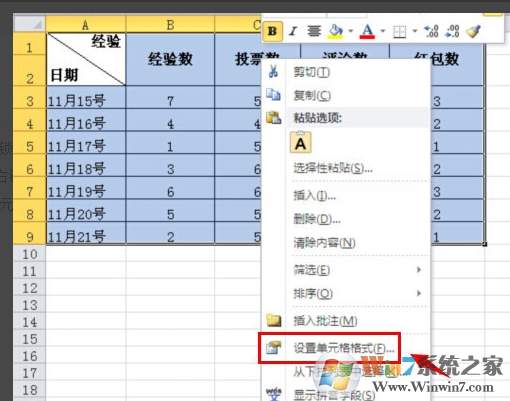
Task: Click the paste clipboard icon
Action: click(273, 118)
